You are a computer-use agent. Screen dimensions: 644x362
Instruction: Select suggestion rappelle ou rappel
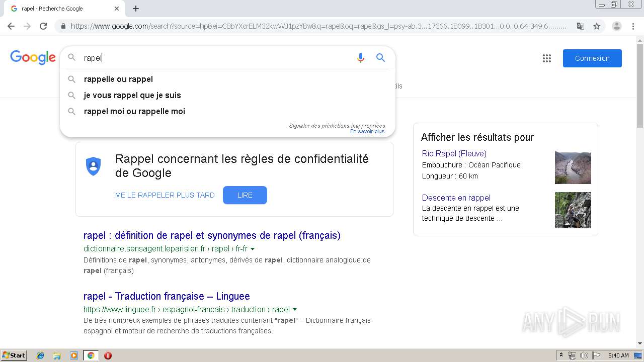227,79
